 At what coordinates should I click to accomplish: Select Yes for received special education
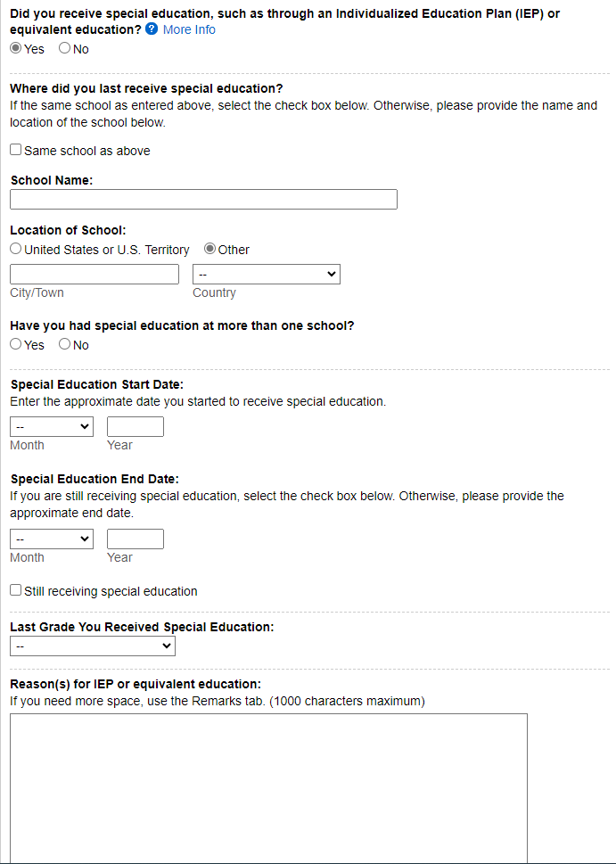tap(16, 49)
